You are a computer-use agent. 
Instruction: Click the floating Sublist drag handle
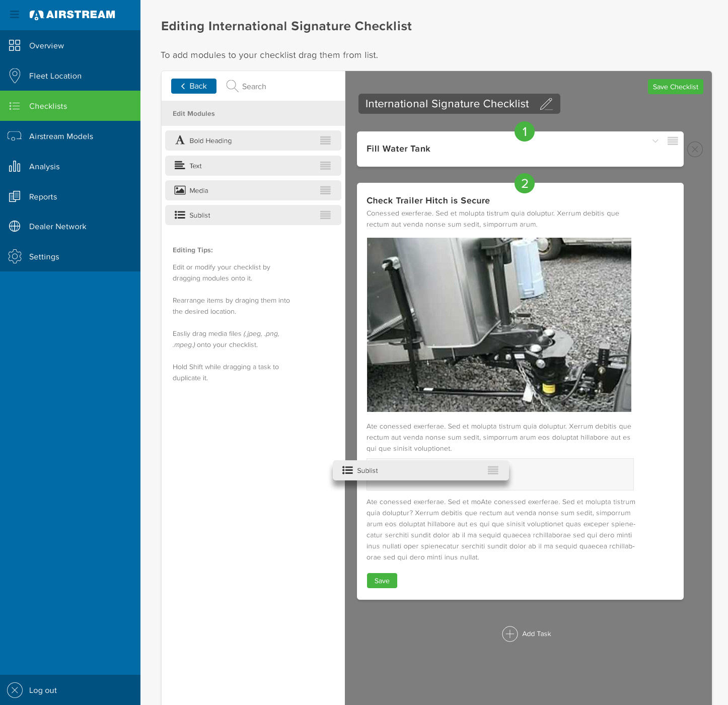click(x=493, y=470)
